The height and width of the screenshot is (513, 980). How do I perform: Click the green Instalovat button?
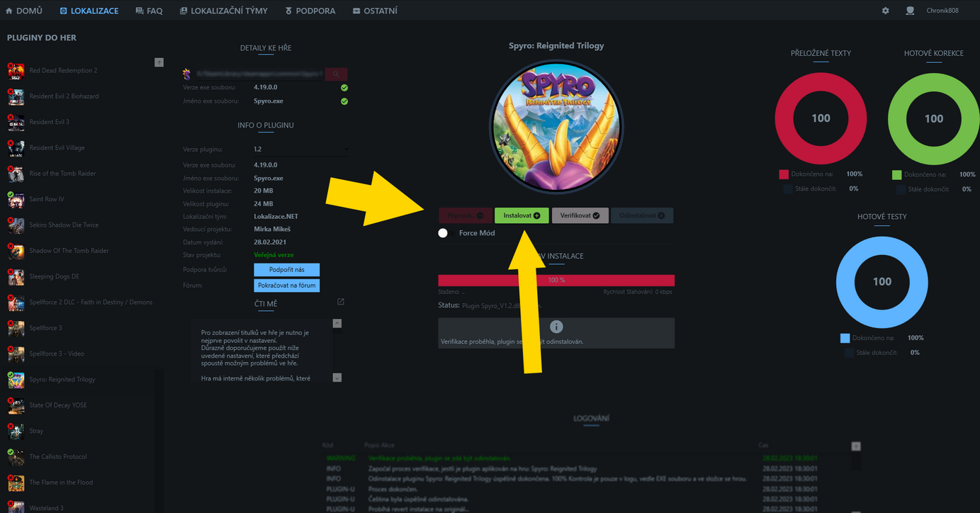point(522,215)
